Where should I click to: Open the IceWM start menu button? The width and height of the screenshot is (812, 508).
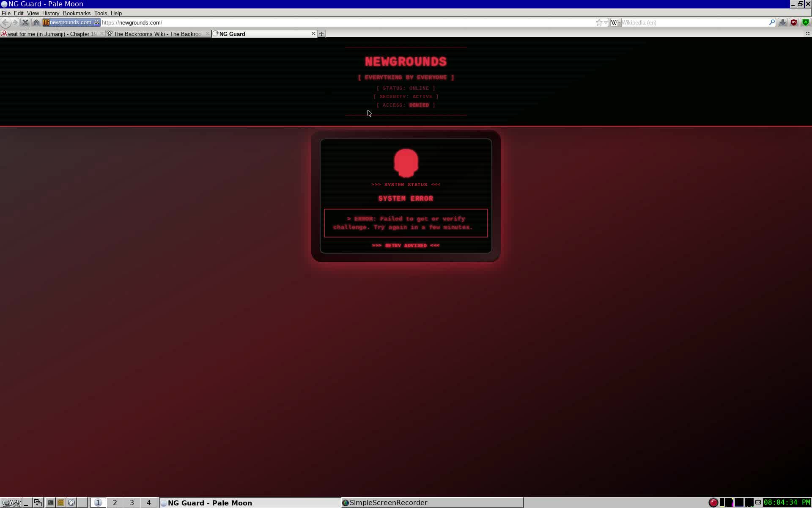[11, 502]
